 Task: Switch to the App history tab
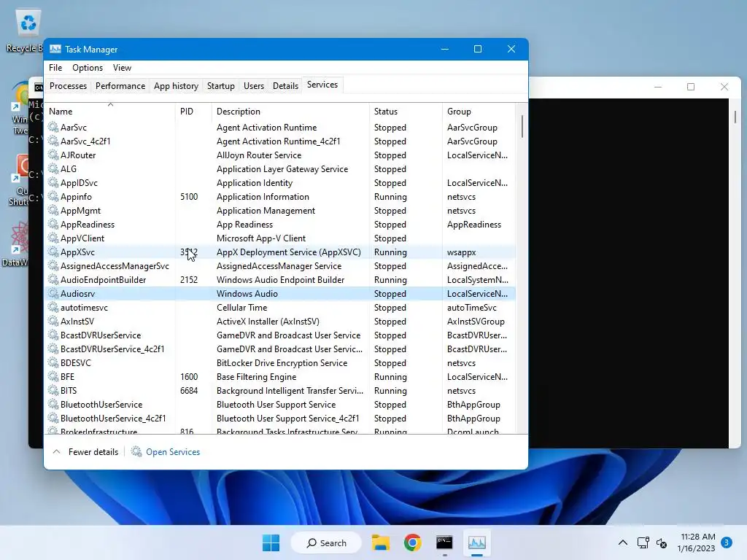[176, 86]
